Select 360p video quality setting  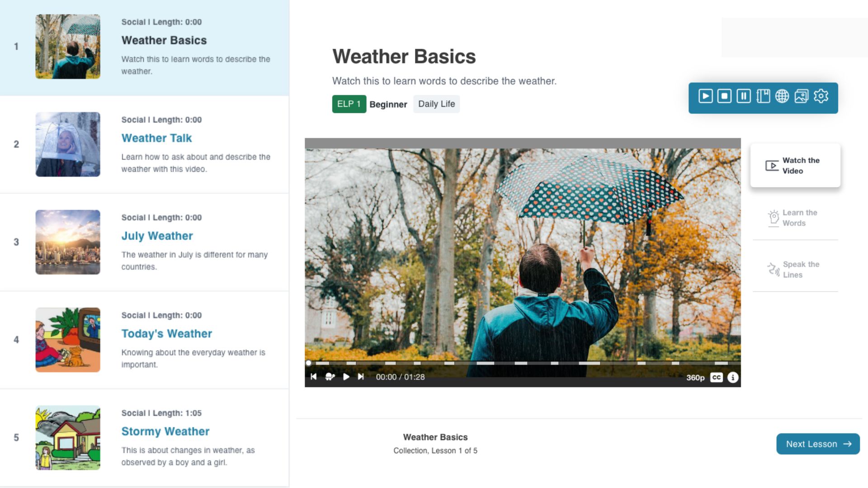coord(694,376)
